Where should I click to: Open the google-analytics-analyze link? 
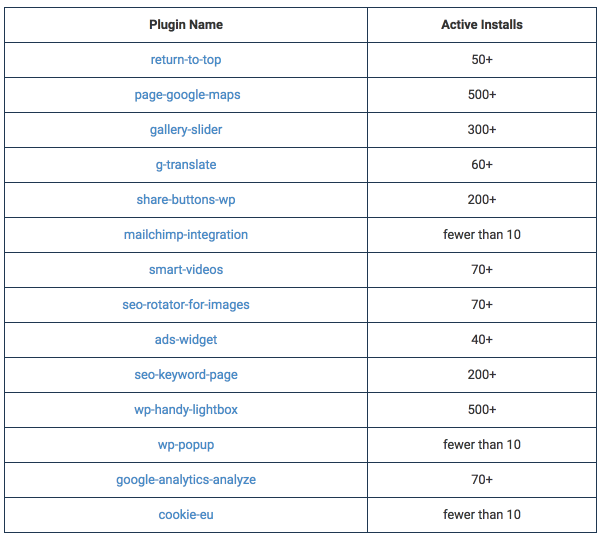coord(186,480)
